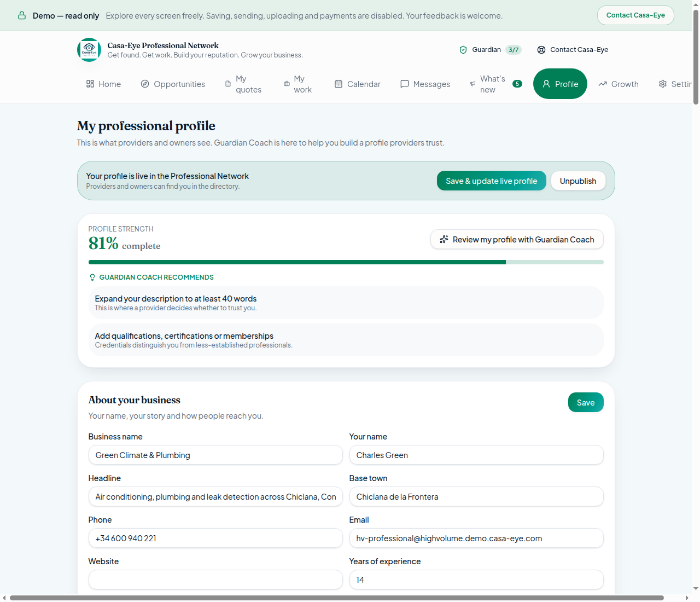This screenshot has width=700, height=602.
Task: Click Save & update live profile
Action: [492, 181]
